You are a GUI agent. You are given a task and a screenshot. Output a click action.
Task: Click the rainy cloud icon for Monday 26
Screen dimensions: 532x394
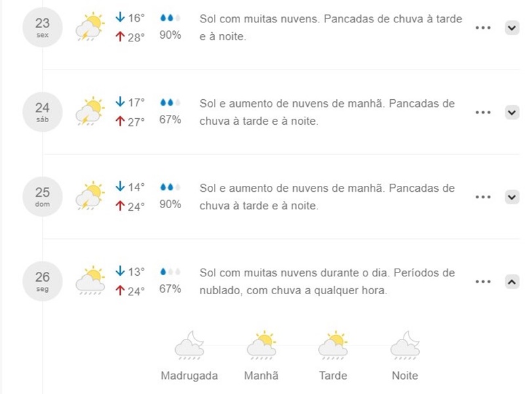point(90,280)
